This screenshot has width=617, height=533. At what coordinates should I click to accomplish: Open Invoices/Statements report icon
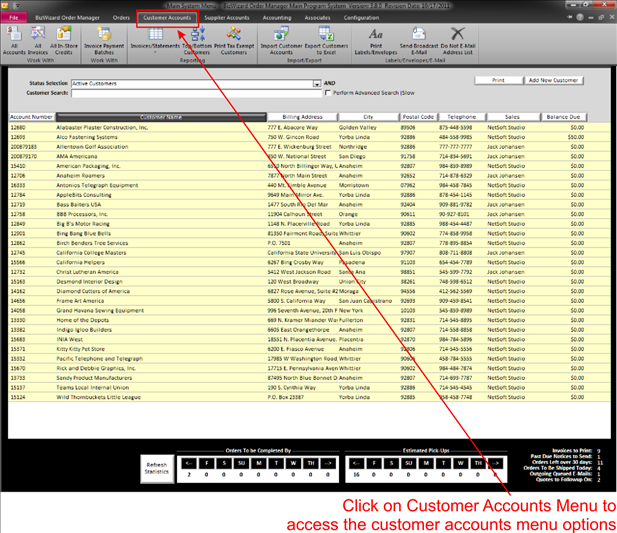(155, 38)
